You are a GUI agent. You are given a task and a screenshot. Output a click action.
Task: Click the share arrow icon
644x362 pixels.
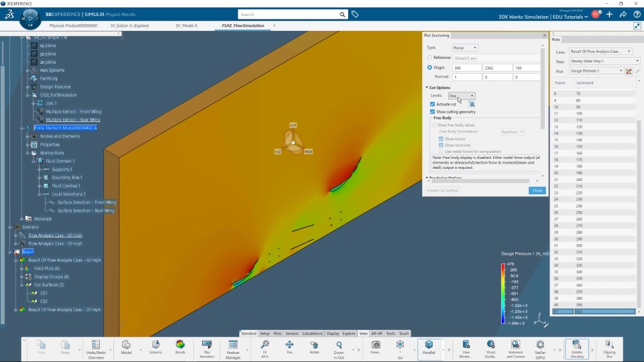pyautogui.click(x=623, y=14)
